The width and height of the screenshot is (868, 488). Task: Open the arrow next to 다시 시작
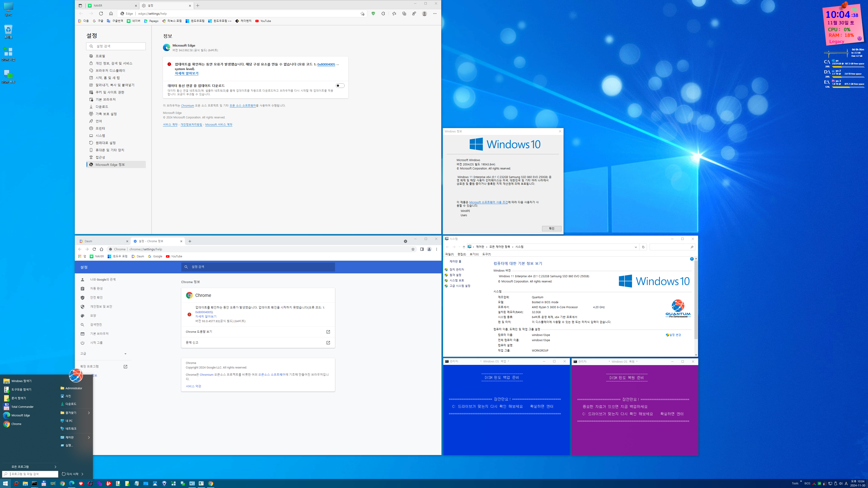(x=82, y=474)
